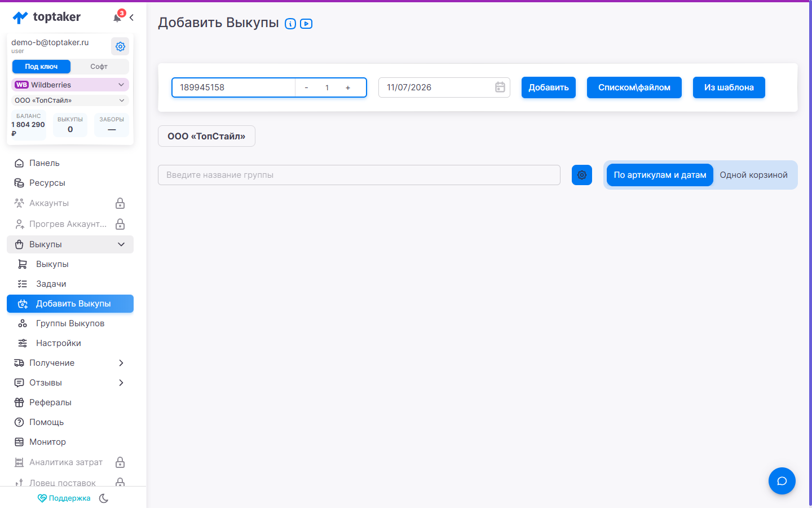Open the ООО «ТопСтайл» company dropdown in sidebar
Image resolution: width=812 pixels, height=508 pixels.
pyautogui.click(x=70, y=100)
